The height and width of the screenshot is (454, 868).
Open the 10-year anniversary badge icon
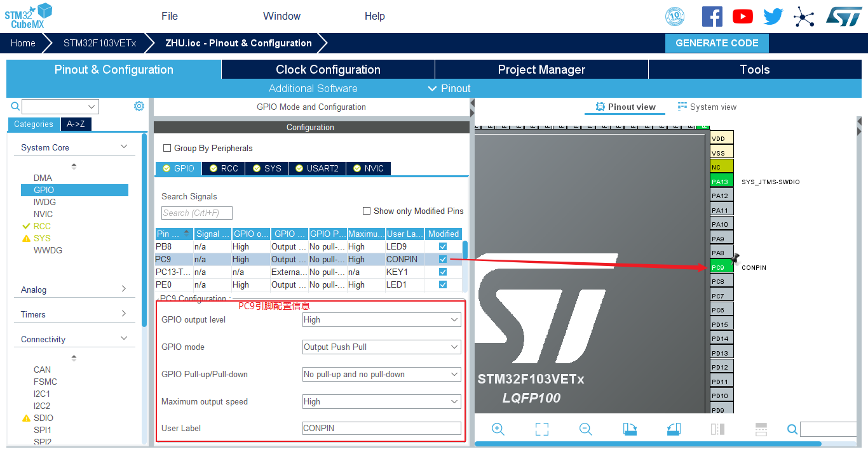675,17
